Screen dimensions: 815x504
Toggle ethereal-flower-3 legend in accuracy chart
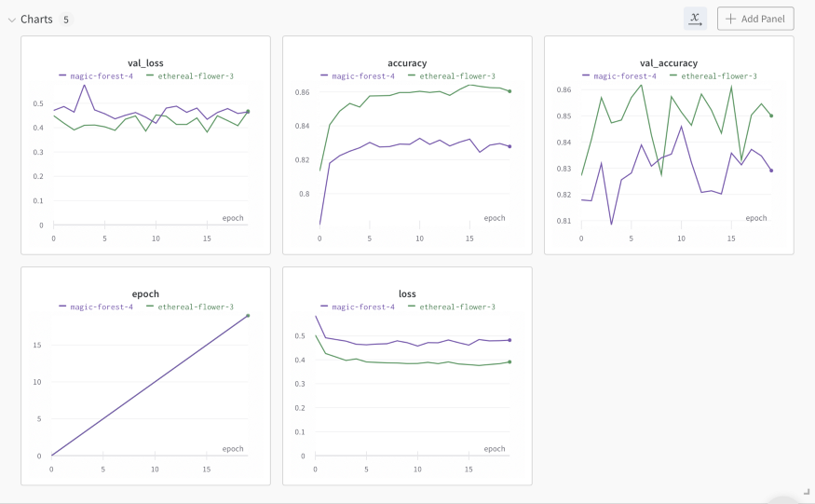pyautogui.click(x=452, y=75)
